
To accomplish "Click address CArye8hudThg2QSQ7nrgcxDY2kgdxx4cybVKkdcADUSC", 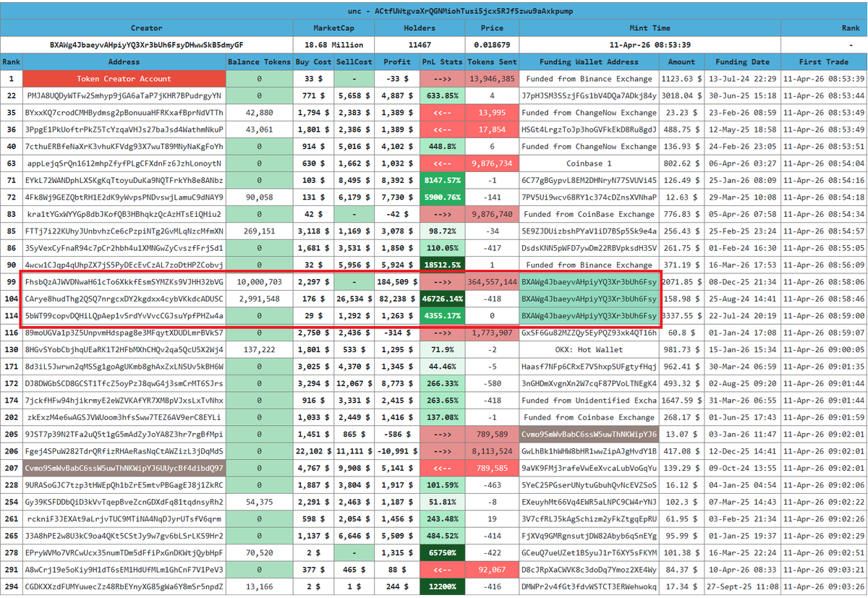I will coord(124,299).
